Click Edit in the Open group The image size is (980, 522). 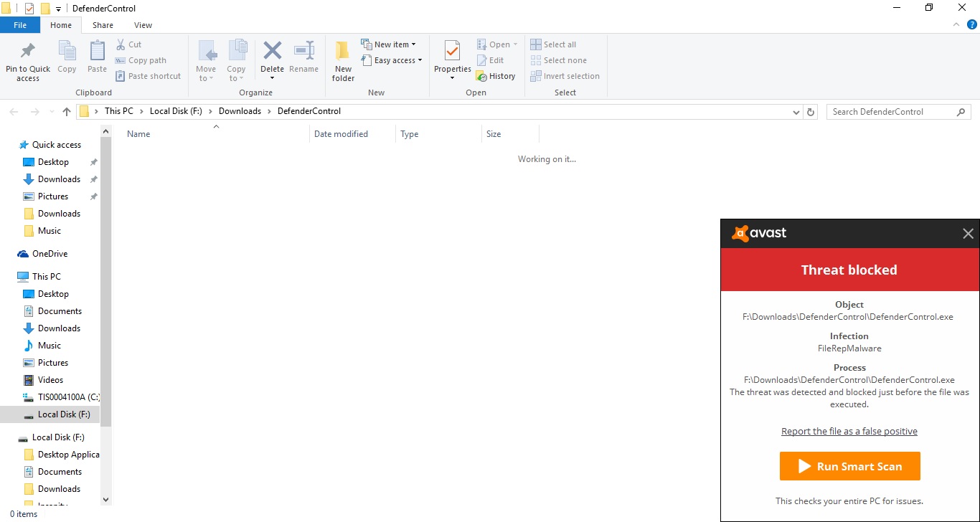490,60
